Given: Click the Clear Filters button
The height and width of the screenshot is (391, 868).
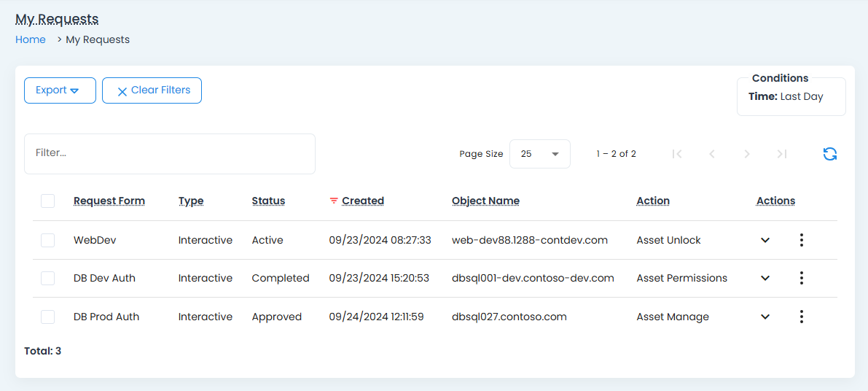Looking at the screenshot, I should [x=152, y=90].
